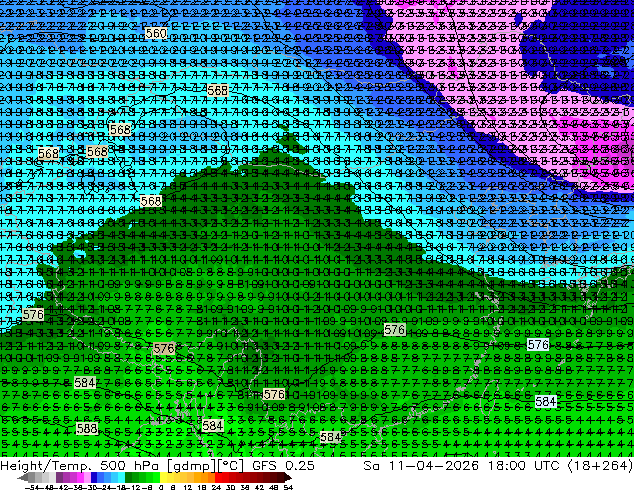The width and height of the screenshot is (634, 490).
Task: Click the white-background 584 contour label
Action: [x=545, y=401]
